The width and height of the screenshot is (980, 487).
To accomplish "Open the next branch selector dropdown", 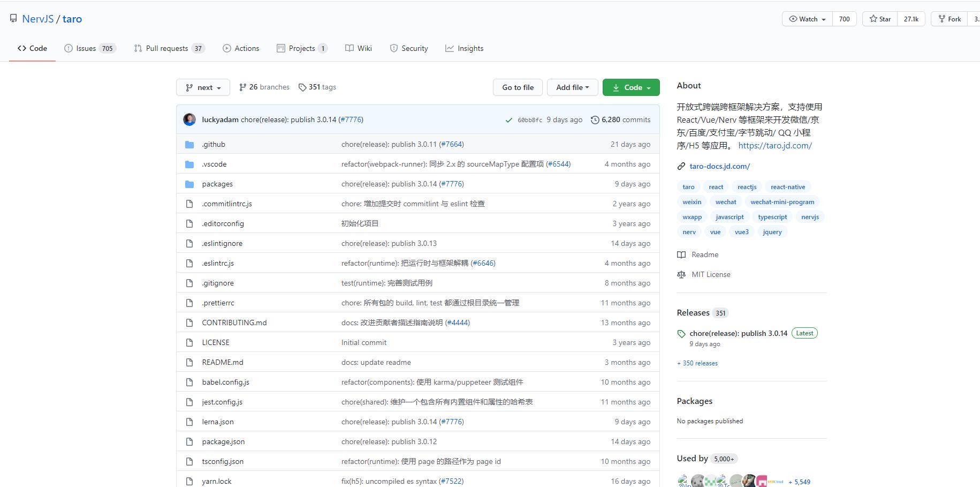I will pyautogui.click(x=203, y=87).
